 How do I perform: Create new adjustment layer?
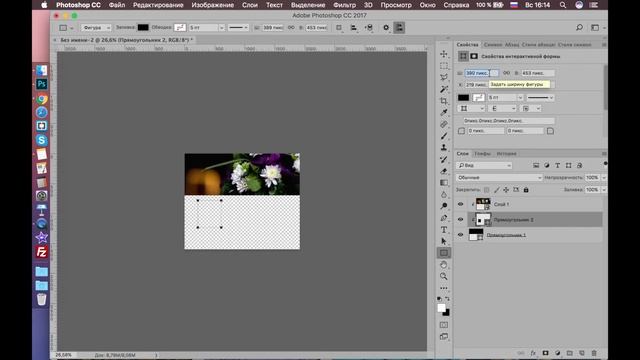(558, 353)
